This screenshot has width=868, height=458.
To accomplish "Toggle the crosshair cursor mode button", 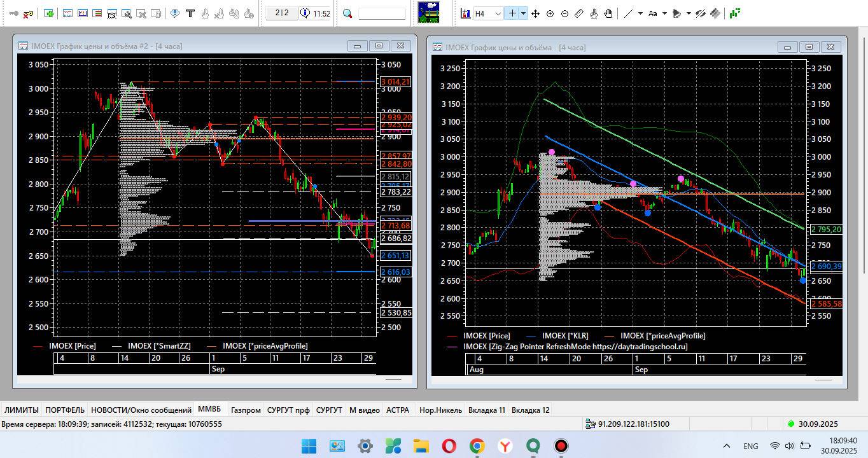I will coord(511,13).
